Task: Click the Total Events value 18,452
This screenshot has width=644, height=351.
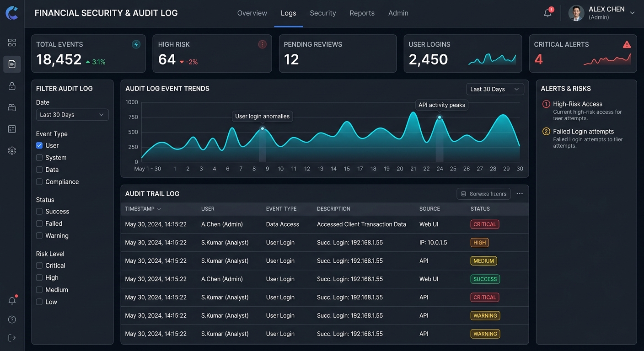Action: point(59,59)
